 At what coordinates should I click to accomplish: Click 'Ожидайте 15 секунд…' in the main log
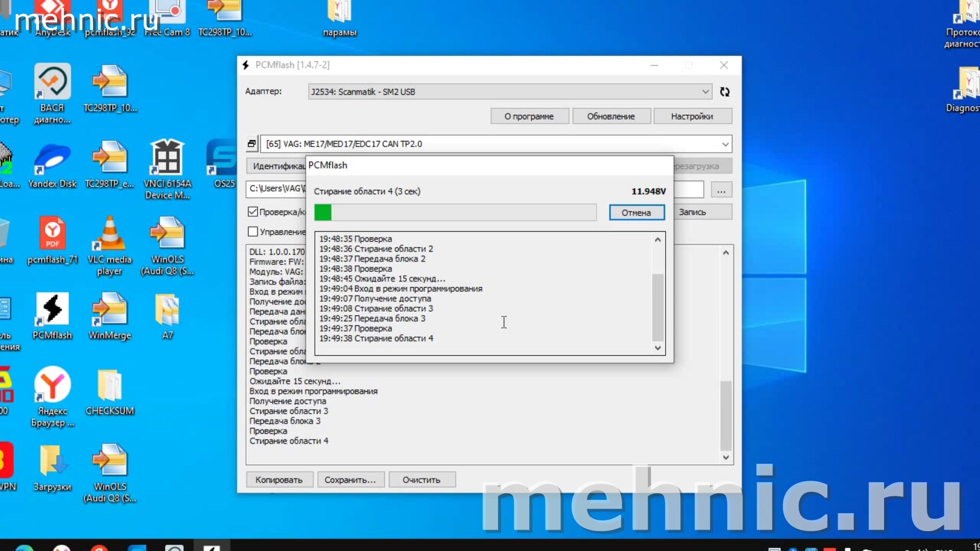[295, 381]
